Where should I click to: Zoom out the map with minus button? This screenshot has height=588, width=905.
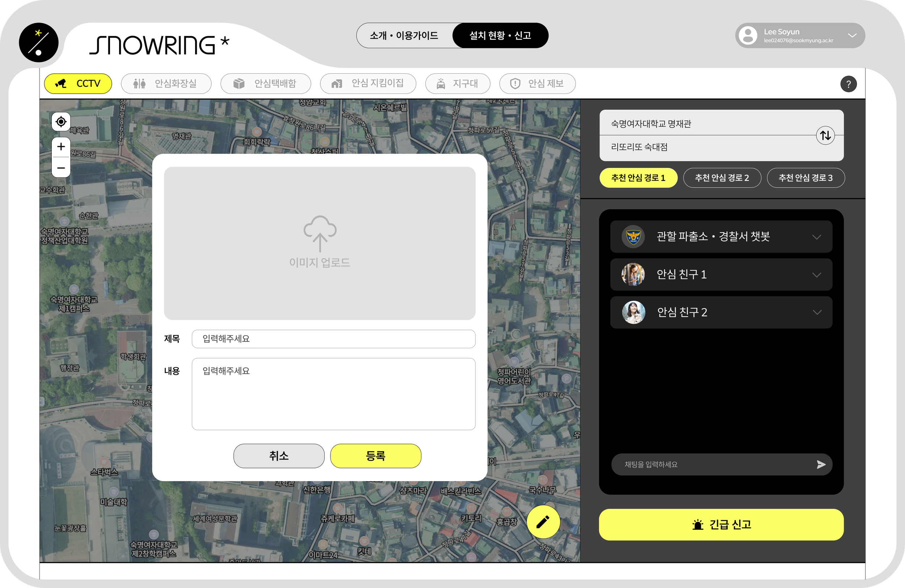click(x=61, y=168)
